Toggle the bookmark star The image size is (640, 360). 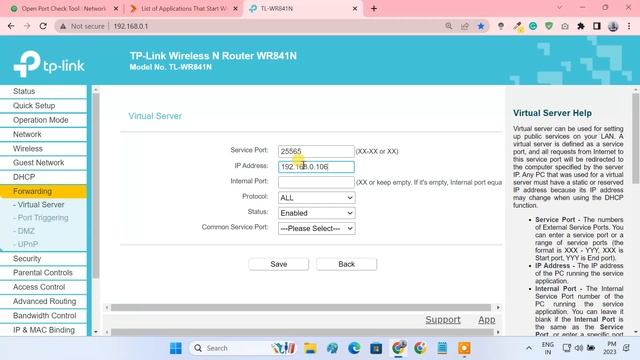tap(481, 26)
